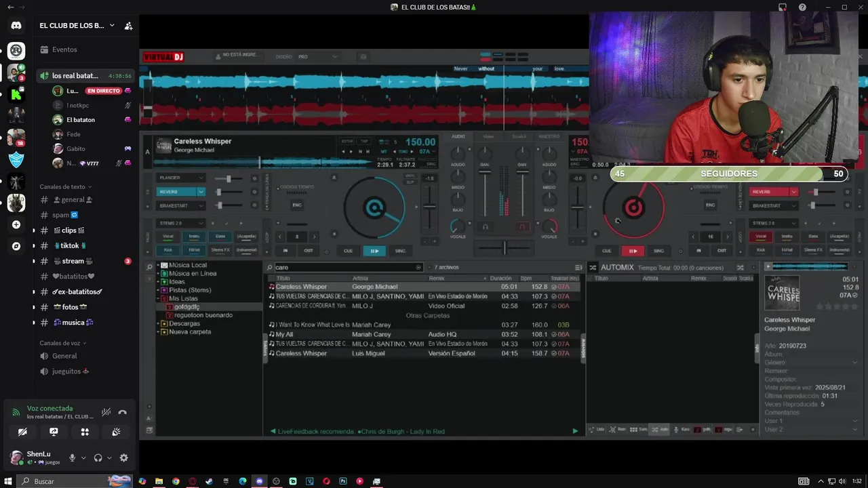Select Gabito in voice channel list

point(92,148)
